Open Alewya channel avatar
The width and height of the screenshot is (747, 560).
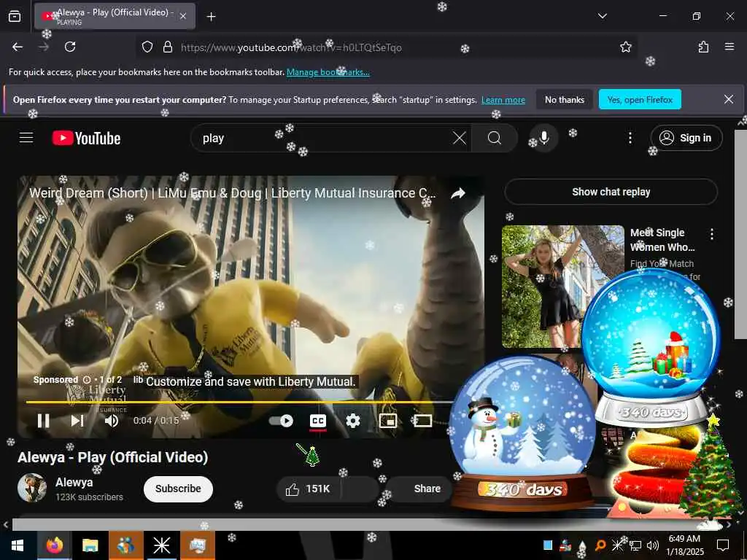pyautogui.click(x=32, y=488)
